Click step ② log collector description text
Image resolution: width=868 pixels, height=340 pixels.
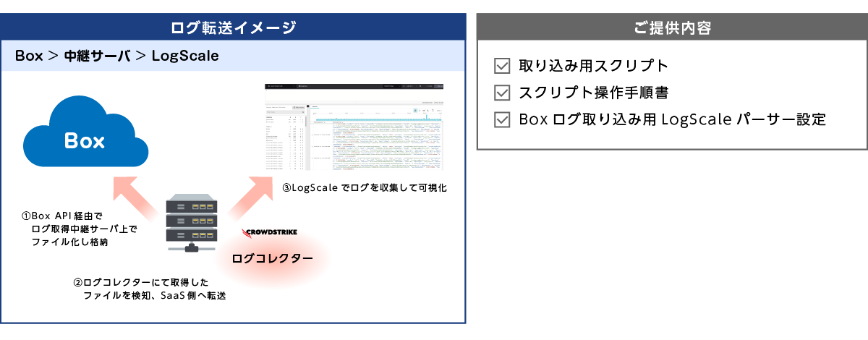(145, 289)
